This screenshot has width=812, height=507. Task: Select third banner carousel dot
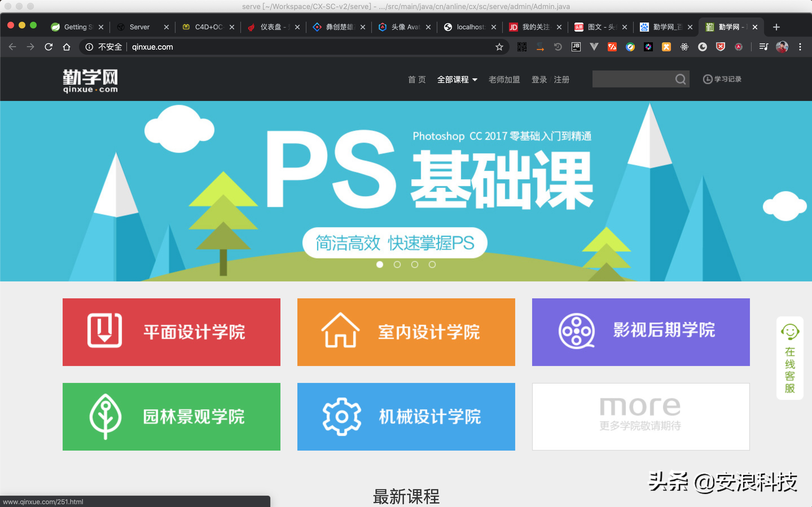[414, 264]
